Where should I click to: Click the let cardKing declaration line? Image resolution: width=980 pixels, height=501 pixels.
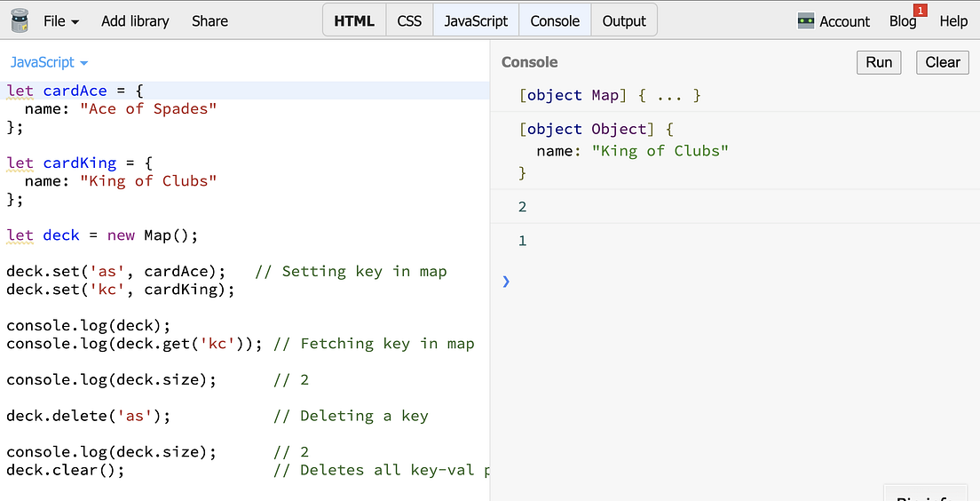pyautogui.click(x=79, y=163)
